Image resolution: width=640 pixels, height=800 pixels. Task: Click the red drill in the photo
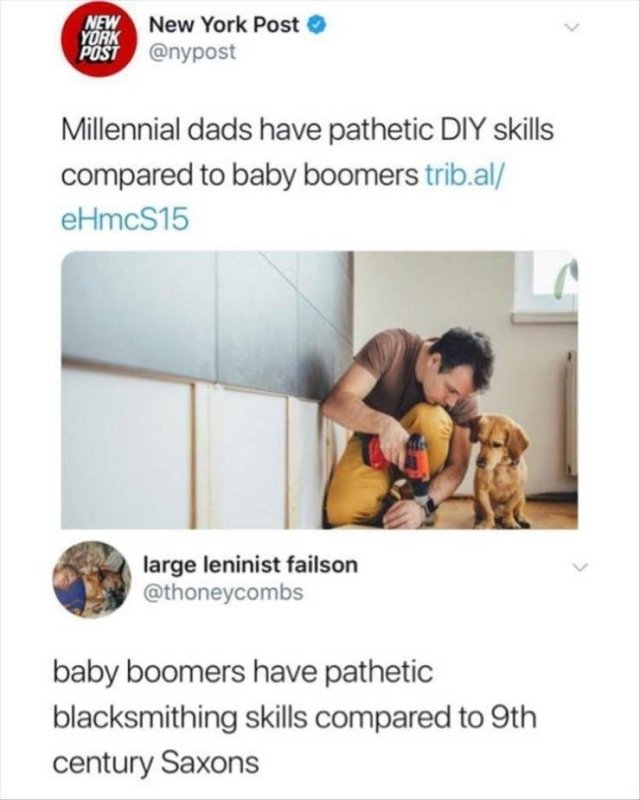point(406,461)
